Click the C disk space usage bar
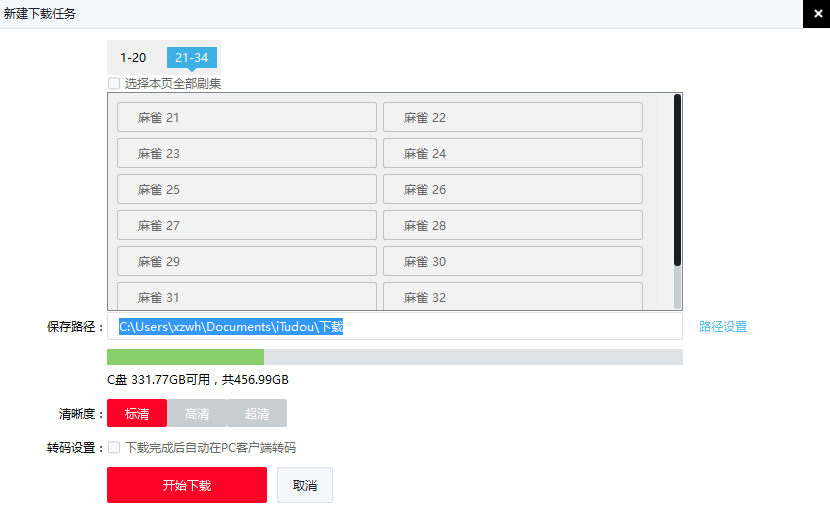This screenshot has height=511, width=830. coord(395,357)
